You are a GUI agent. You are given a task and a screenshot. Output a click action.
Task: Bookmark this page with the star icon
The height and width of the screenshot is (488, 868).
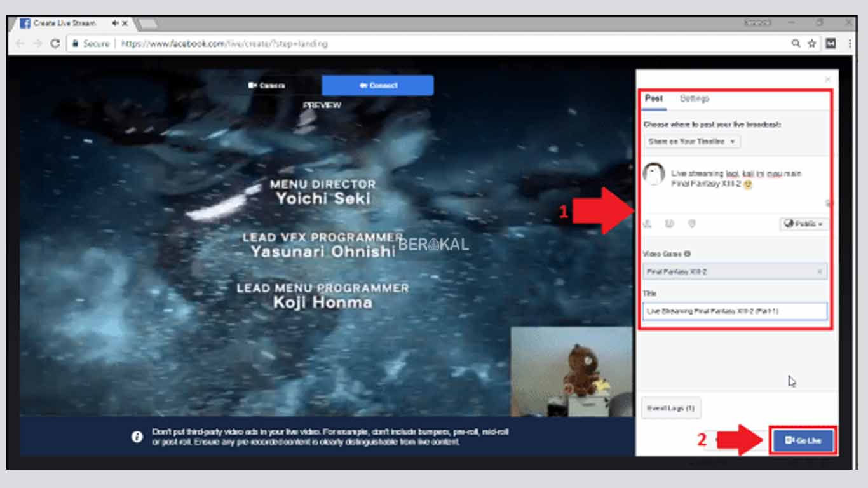811,44
